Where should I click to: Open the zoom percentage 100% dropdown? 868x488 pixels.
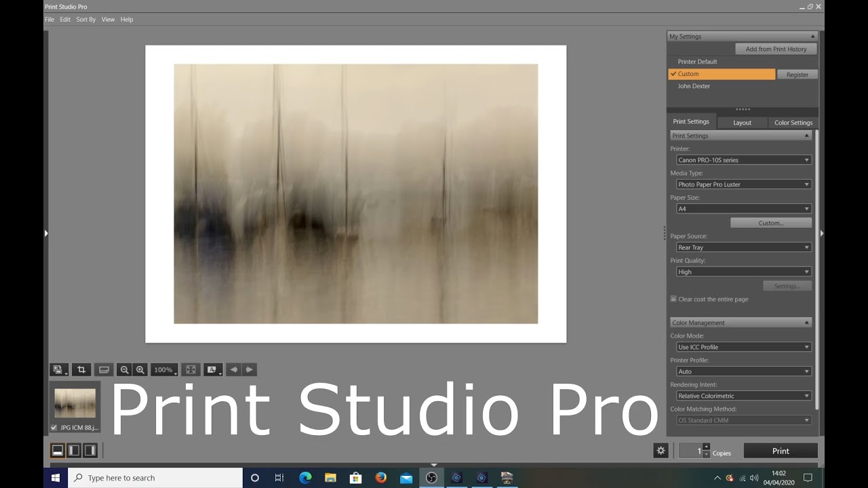(165, 369)
